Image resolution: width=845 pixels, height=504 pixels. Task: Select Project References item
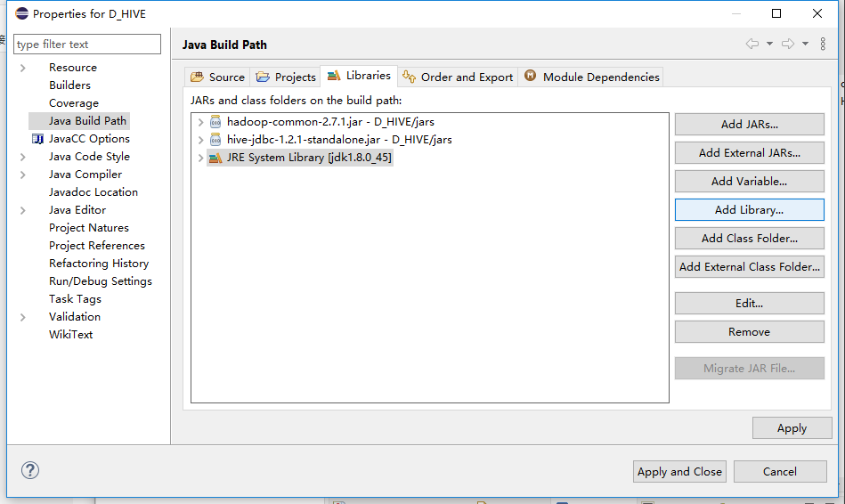click(x=97, y=245)
